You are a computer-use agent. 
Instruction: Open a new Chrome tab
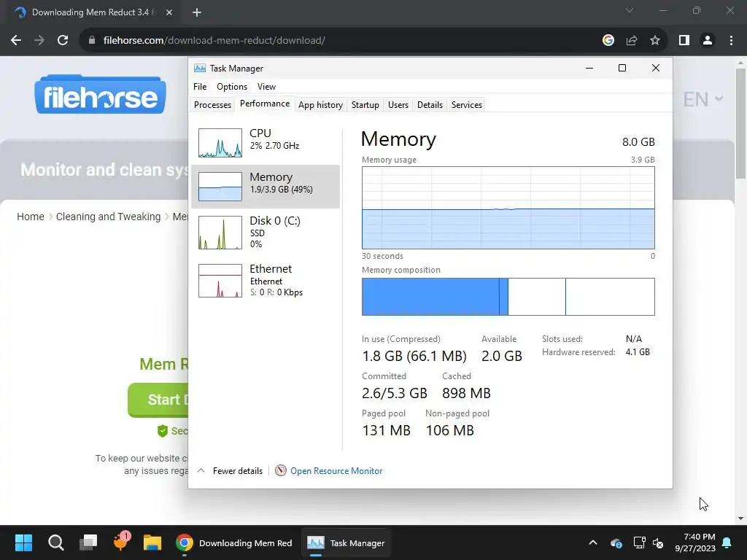point(197,12)
